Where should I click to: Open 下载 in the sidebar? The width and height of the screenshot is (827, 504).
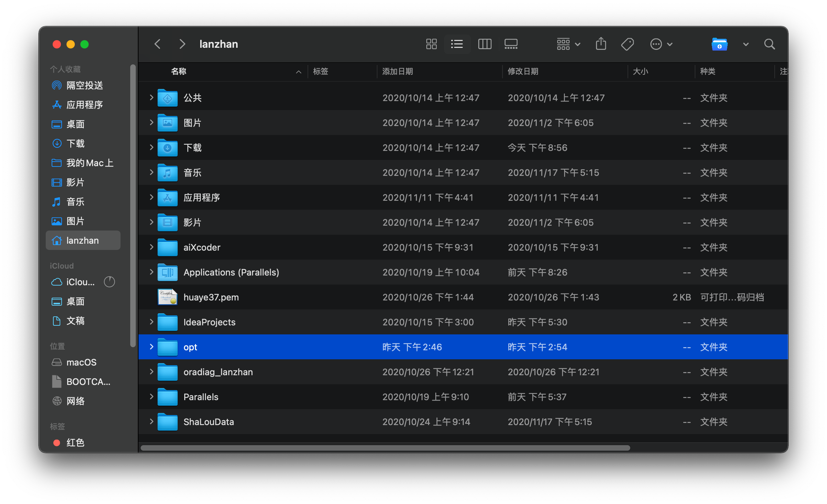(75, 143)
